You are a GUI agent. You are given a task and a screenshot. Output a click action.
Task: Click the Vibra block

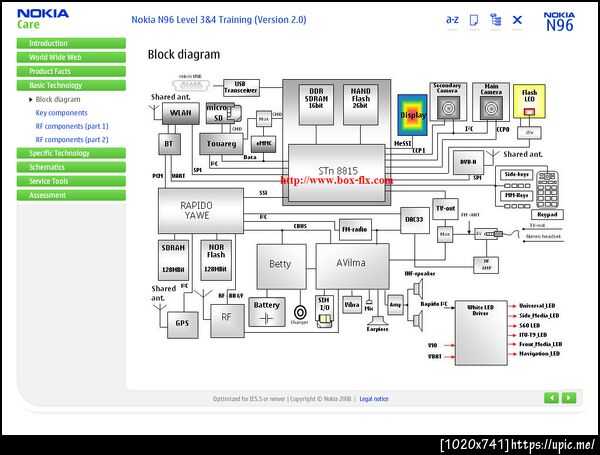pyautogui.click(x=352, y=305)
